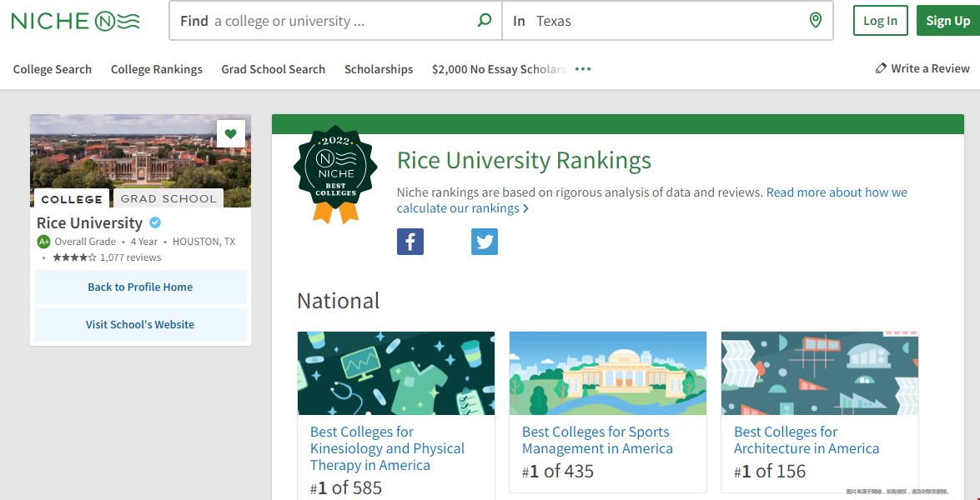
Task: Click the Rice University campus photo
Action: (x=141, y=161)
